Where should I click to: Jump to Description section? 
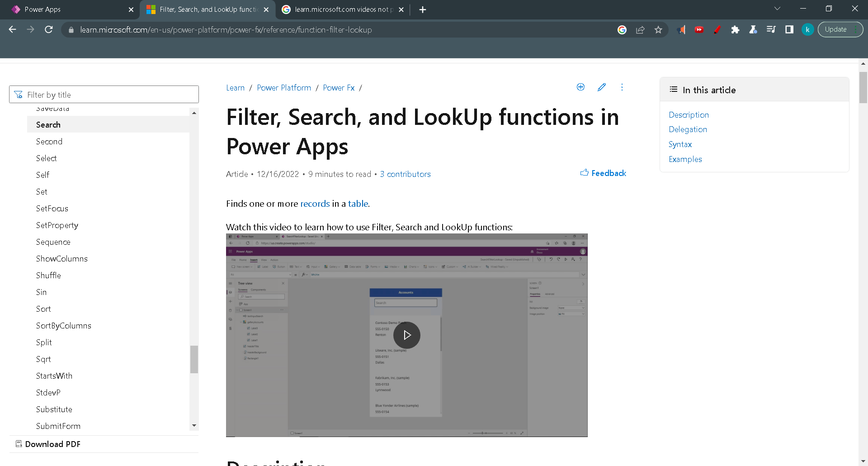689,115
